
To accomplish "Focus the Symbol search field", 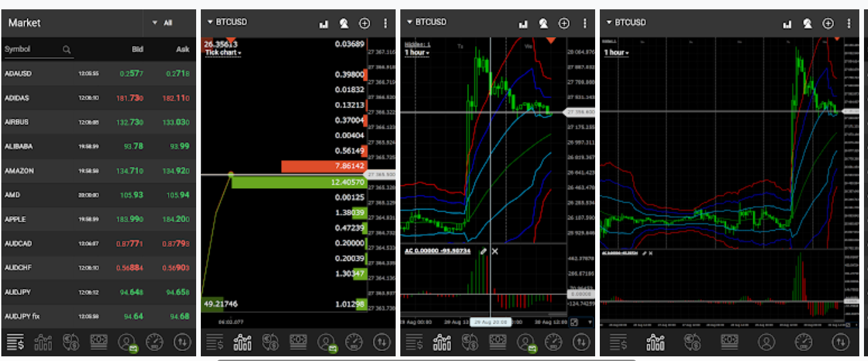I will (x=38, y=49).
